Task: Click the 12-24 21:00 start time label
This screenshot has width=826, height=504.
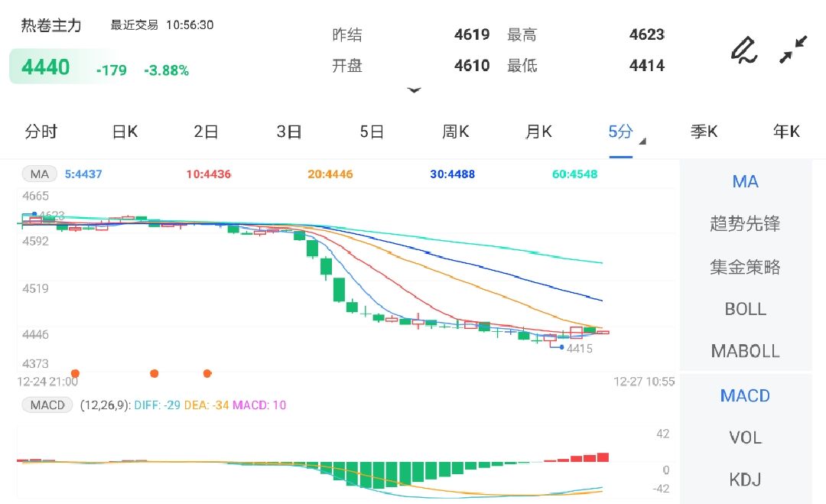Action: click(47, 382)
